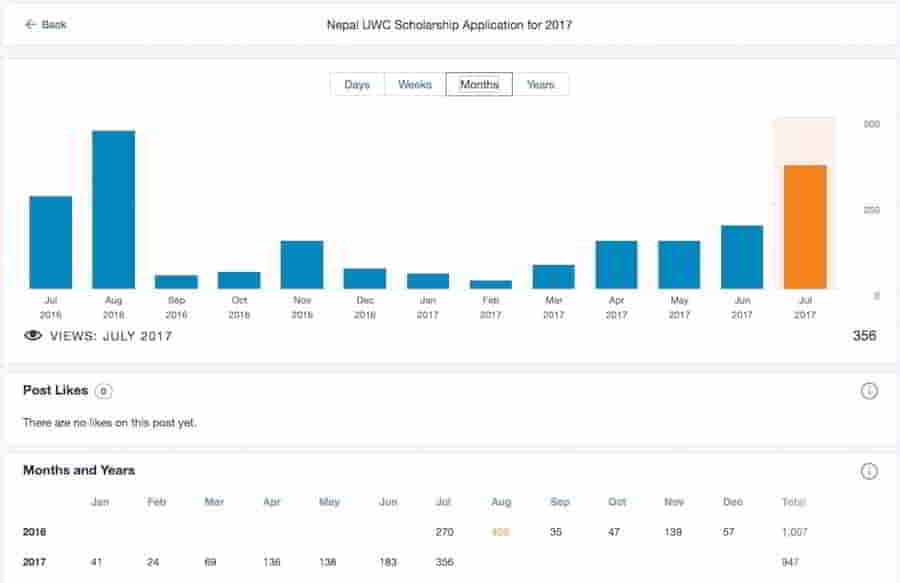Click the 2016 October value 47
This screenshot has height=583, width=900.
[x=614, y=532]
